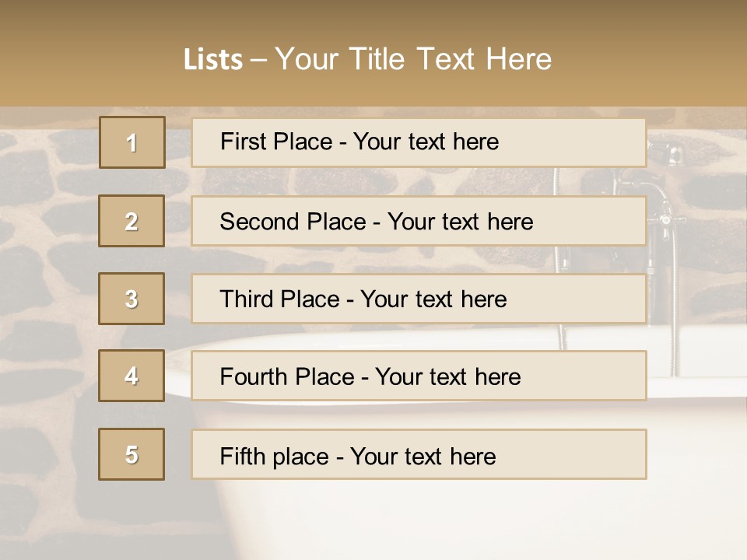This screenshot has height=560, width=747.
Task: Click the word "Fifth" in the list
Action: [242, 456]
